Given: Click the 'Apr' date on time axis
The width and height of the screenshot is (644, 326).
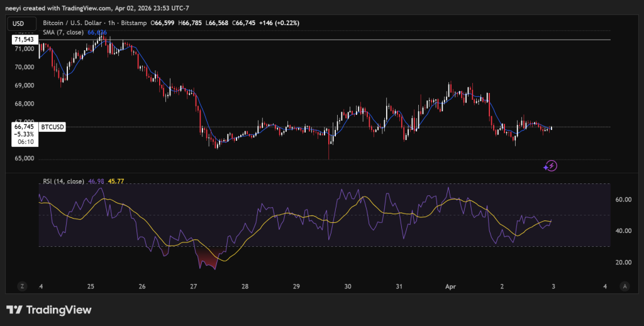Looking at the screenshot, I should [450, 286].
